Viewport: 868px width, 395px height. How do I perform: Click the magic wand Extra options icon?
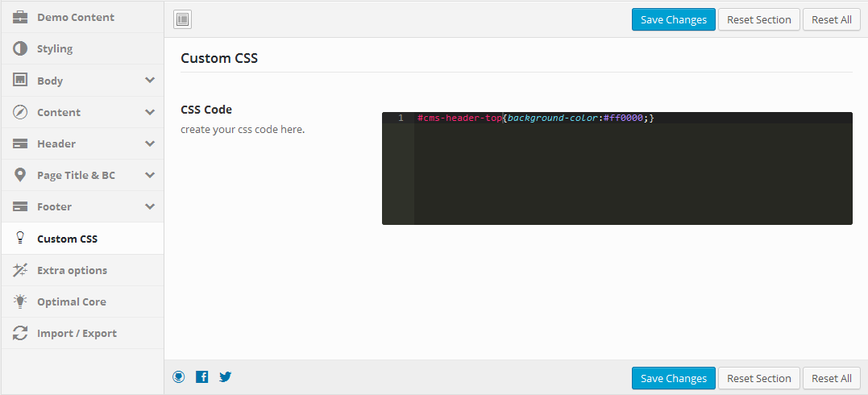click(x=20, y=270)
